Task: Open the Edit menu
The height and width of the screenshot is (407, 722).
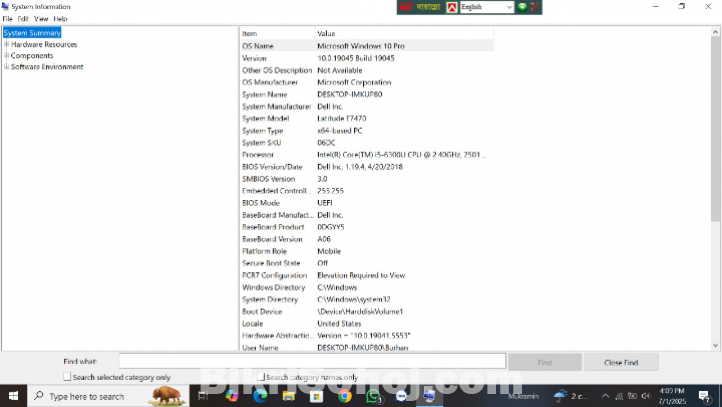Action: point(23,19)
